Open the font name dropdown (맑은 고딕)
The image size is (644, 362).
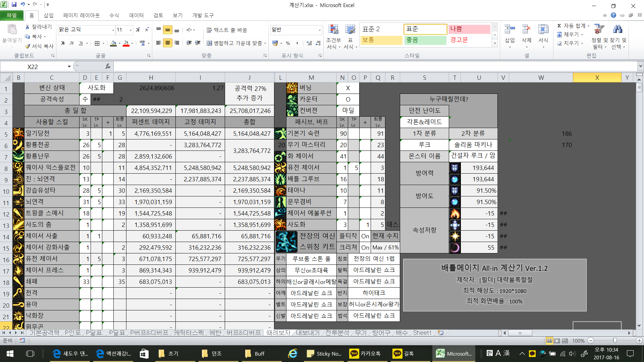(x=113, y=30)
